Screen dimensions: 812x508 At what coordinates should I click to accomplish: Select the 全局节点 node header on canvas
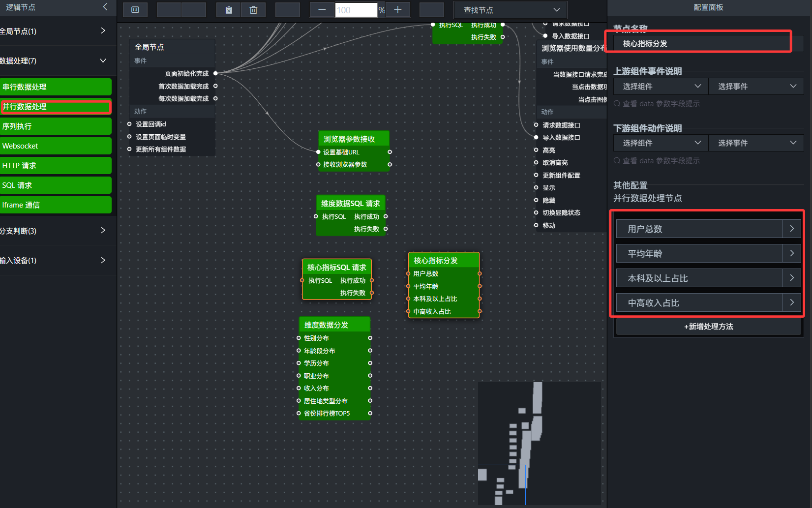tap(172, 47)
